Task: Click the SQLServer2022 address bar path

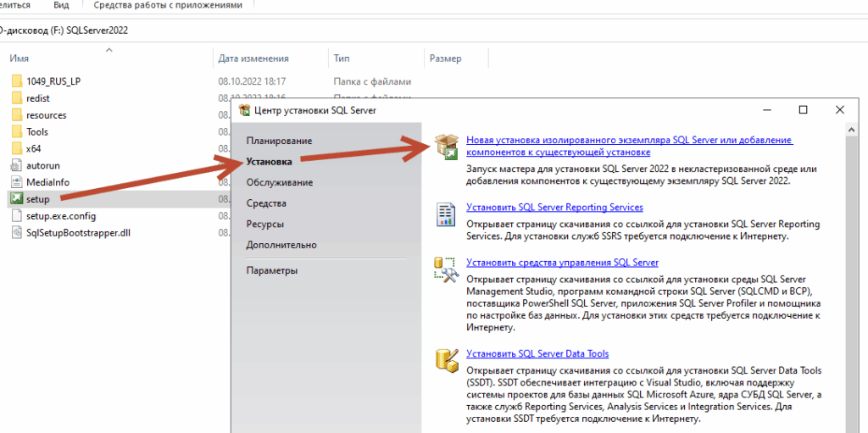Action: (97, 31)
